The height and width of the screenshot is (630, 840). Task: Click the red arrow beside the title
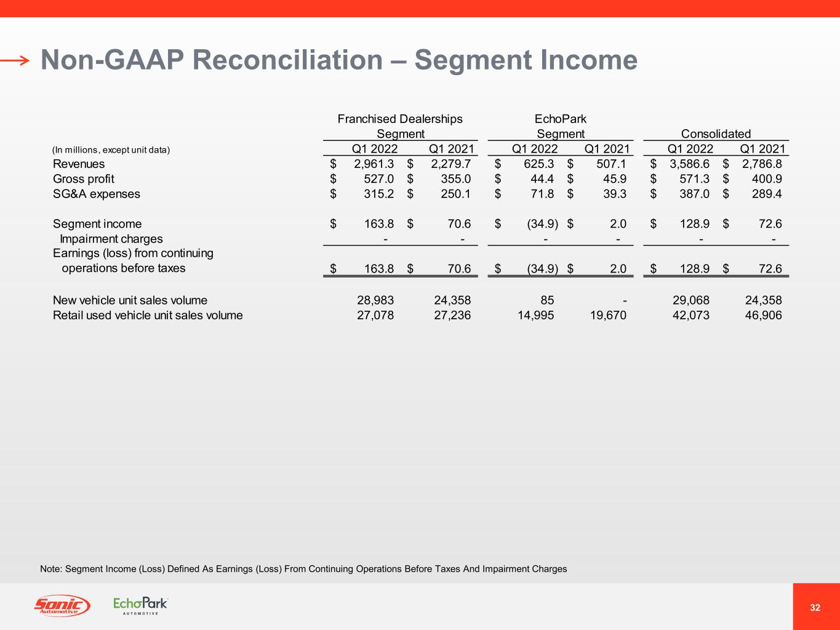click(x=15, y=60)
